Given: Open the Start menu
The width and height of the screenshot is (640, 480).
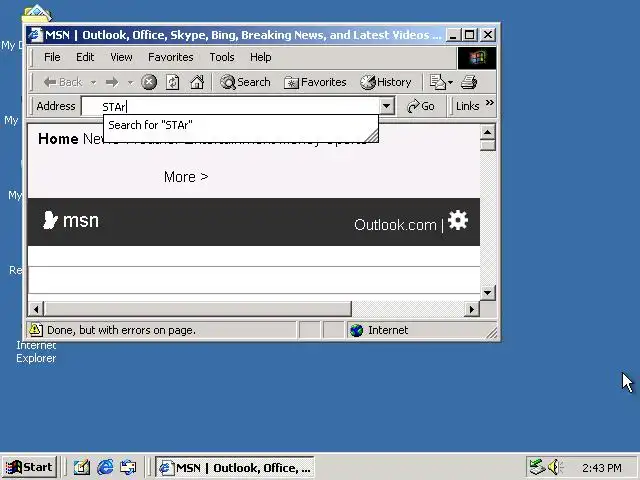Looking at the screenshot, I should click(x=29, y=467).
